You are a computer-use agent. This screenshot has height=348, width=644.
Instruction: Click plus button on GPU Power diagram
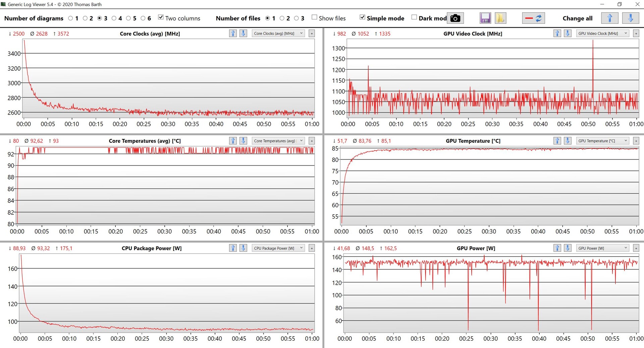(x=636, y=248)
